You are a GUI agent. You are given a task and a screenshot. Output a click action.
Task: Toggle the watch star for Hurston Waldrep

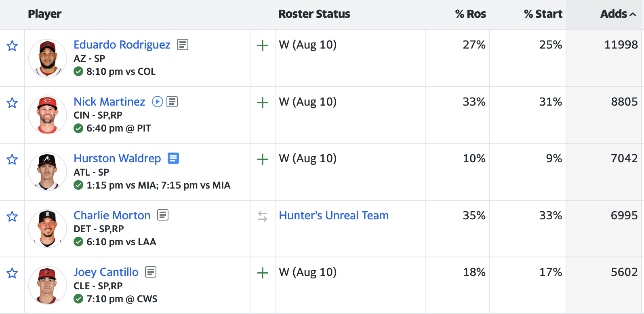pos(12,159)
